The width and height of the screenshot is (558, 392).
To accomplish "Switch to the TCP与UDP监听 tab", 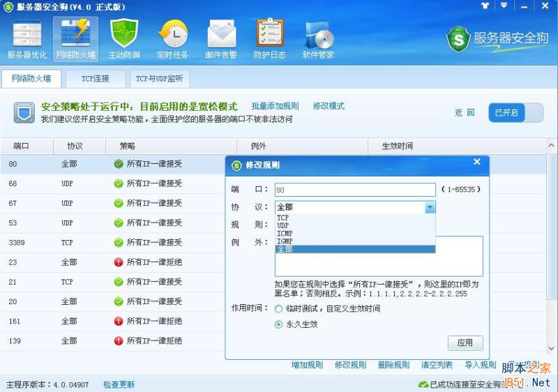I will point(159,79).
